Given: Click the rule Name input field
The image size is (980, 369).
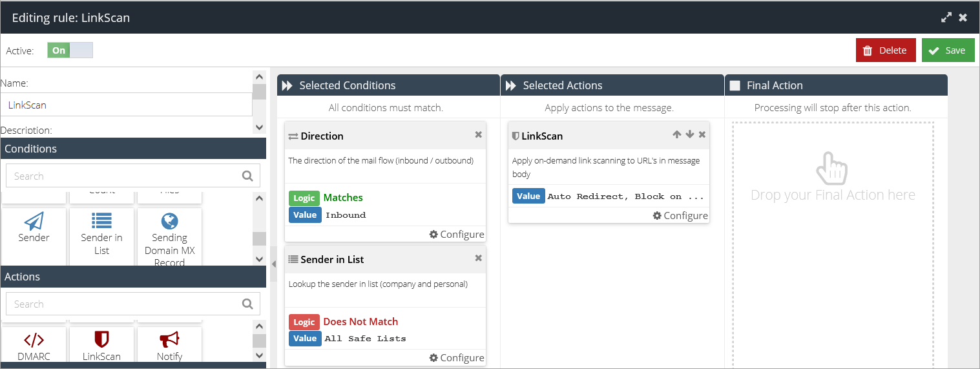Looking at the screenshot, I should (126, 105).
